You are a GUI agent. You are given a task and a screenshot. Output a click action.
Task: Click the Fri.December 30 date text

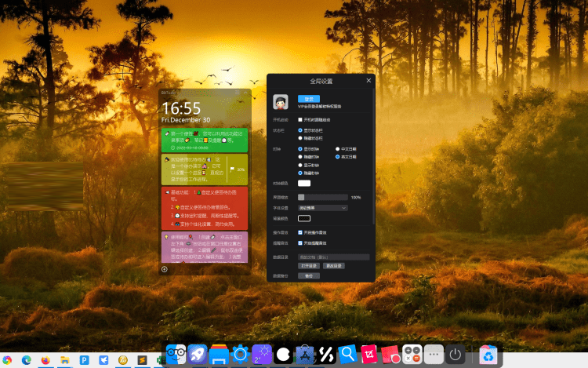186,120
